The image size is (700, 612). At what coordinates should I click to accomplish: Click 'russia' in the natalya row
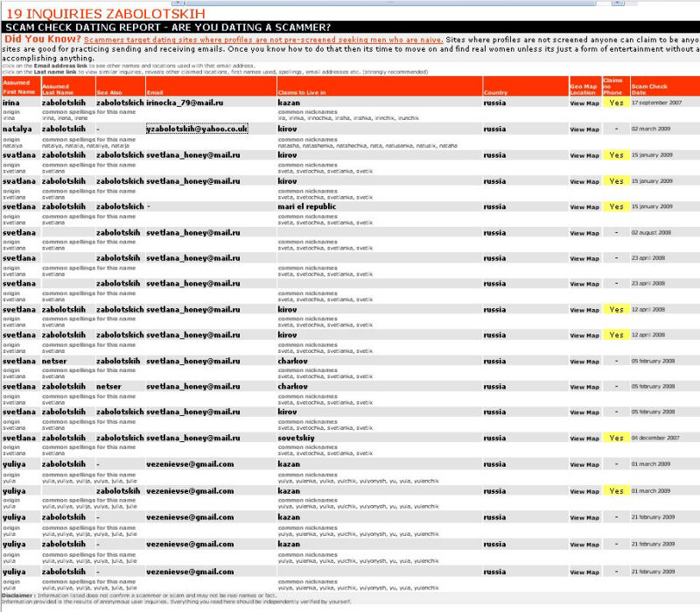point(494,129)
